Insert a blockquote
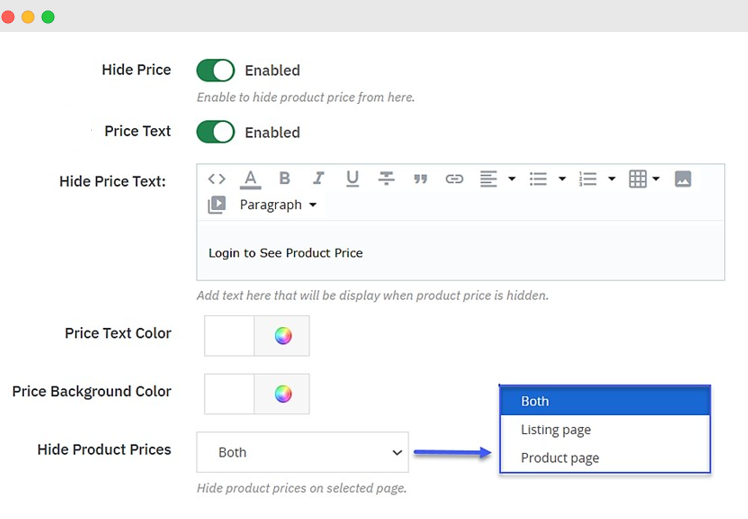This screenshot has width=748, height=519. [x=420, y=179]
